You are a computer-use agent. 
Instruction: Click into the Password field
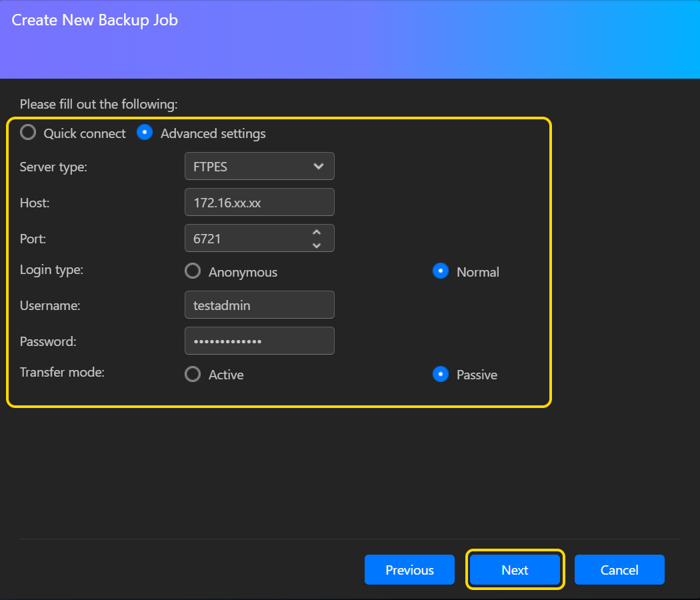259,341
